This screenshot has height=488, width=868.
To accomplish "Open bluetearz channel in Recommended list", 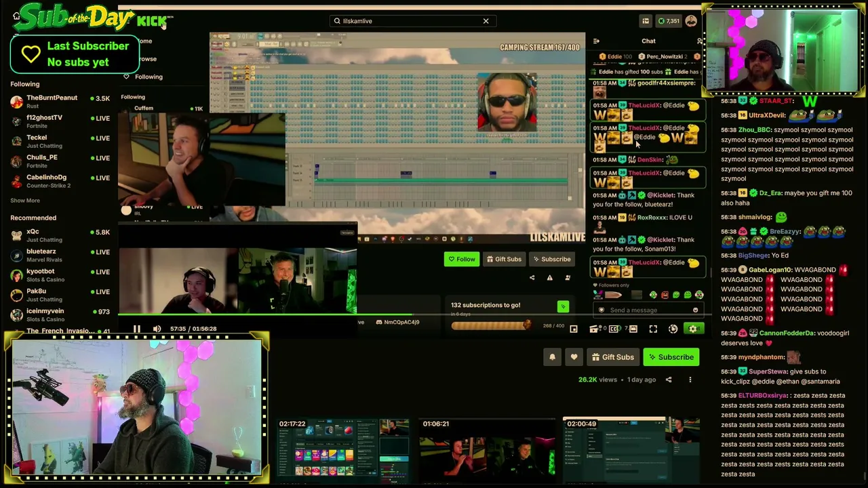I will click(x=60, y=256).
